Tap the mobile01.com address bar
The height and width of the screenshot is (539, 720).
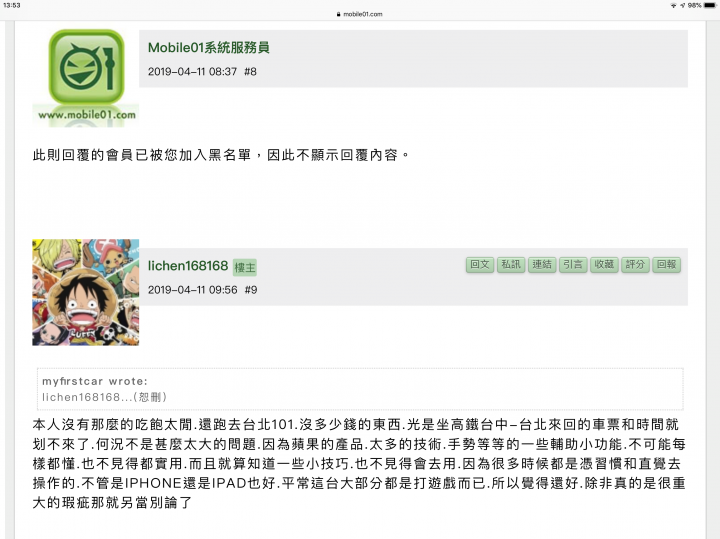(x=360, y=14)
